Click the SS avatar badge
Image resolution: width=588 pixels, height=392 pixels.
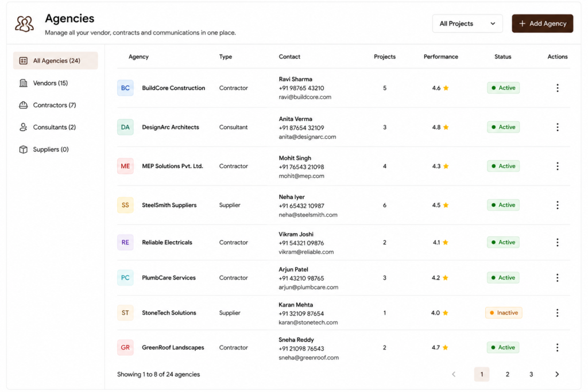pyautogui.click(x=125, y=205)
